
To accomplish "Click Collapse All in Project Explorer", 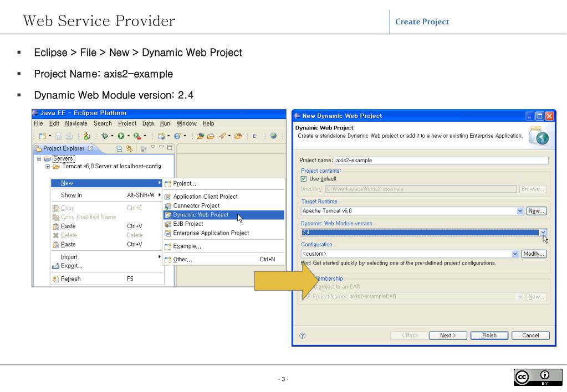I will coord(119,148).
